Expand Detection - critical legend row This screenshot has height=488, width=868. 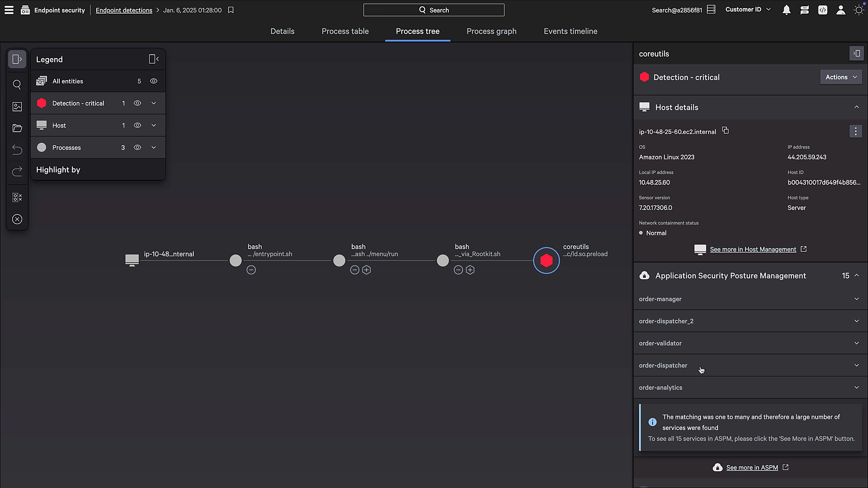pos(154,103)
